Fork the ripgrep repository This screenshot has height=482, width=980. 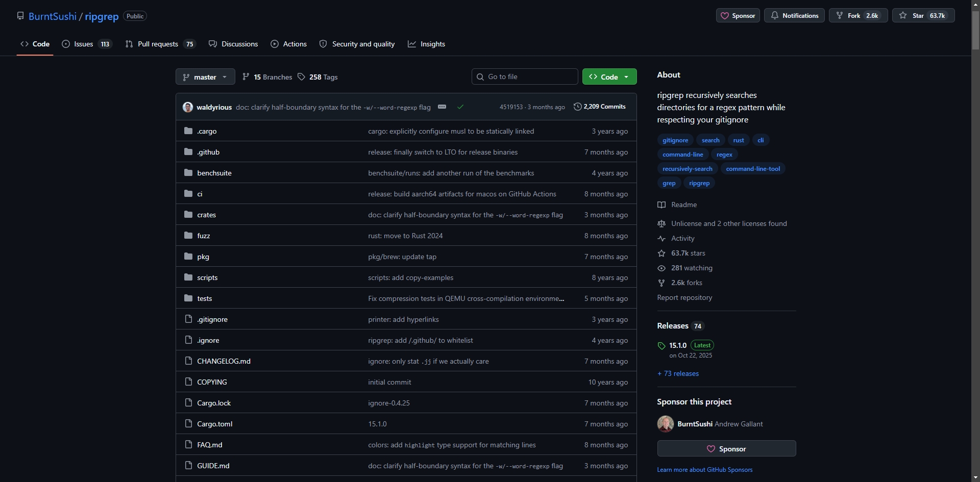click(859, 16)
